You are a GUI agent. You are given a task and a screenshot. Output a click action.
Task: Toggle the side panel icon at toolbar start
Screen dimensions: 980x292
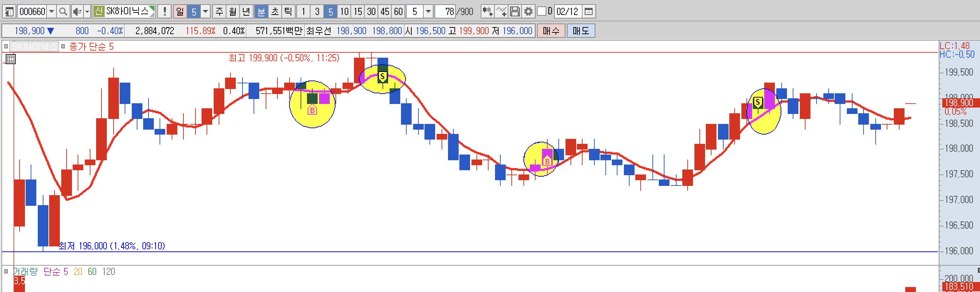[9, 11]
